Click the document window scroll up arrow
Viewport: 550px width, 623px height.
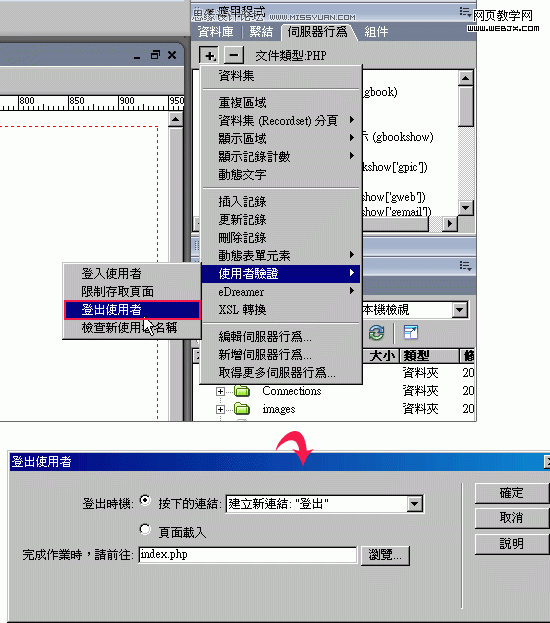[175, 119]
